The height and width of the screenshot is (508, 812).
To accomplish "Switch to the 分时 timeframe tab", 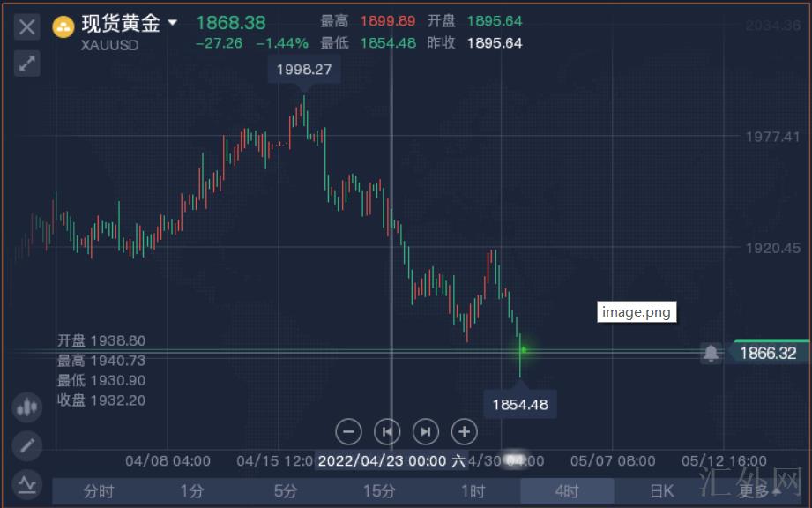I will pyautogui.click(x=98, y=491).
